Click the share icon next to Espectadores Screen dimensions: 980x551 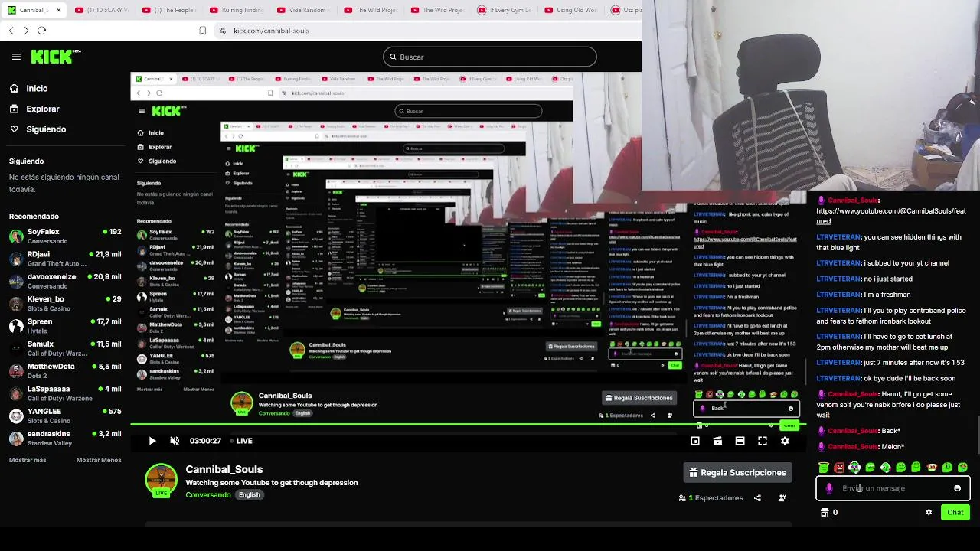pyautogui.click(x=757, y=498)
